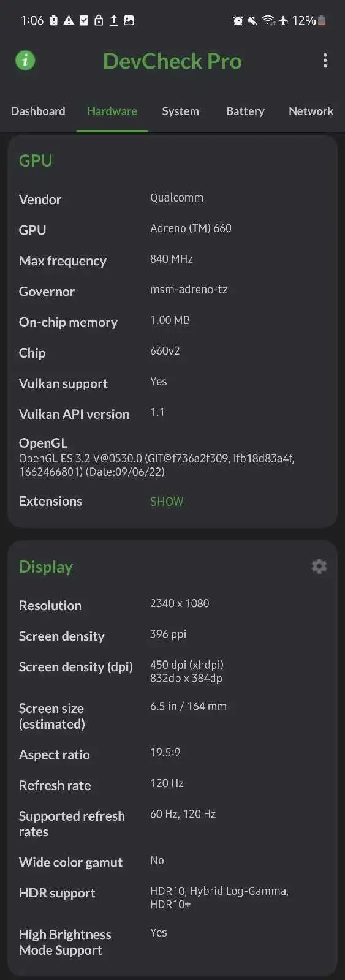Tap the Wi-Fi status icon

point(268,21)
